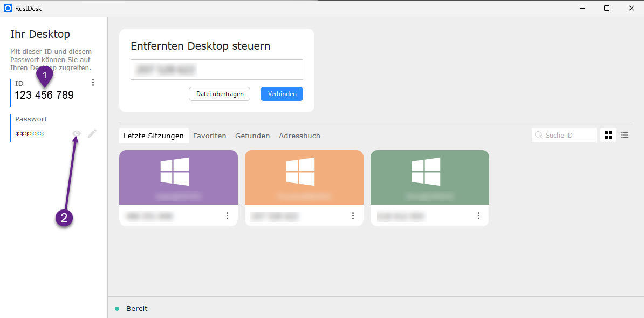Click the ID number 123 456 789
644x318 pixels.
(44, 96)
